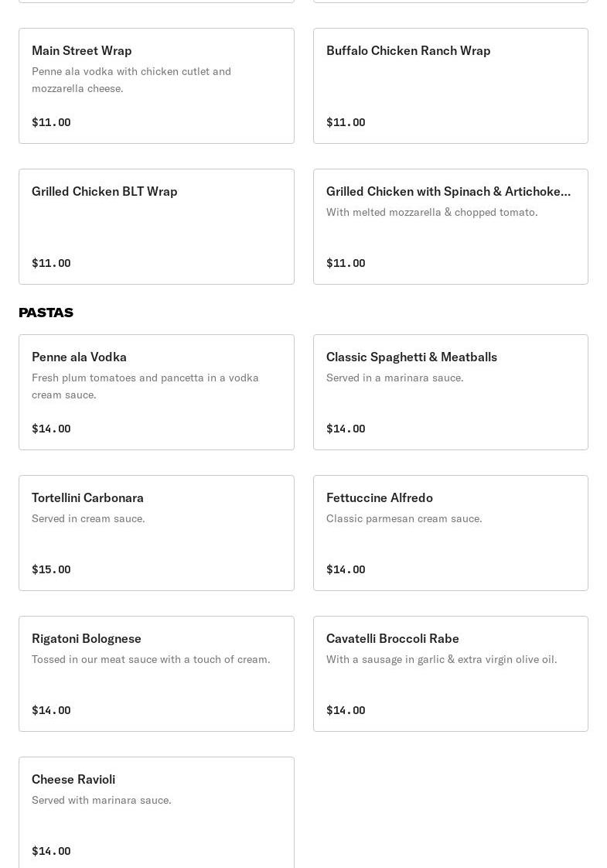Click the PASTAS section heading
The width and height of the screenshot is (607, 868).
pyautogui.click(x=46, y=313)
